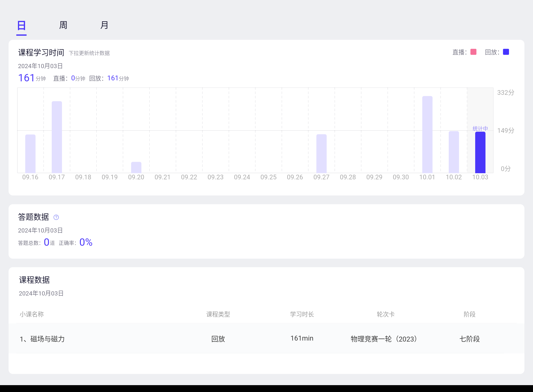Viewport: 533px width, 392px height.
Task: Click the 09.18 date axis label
Action: (83, 177)
